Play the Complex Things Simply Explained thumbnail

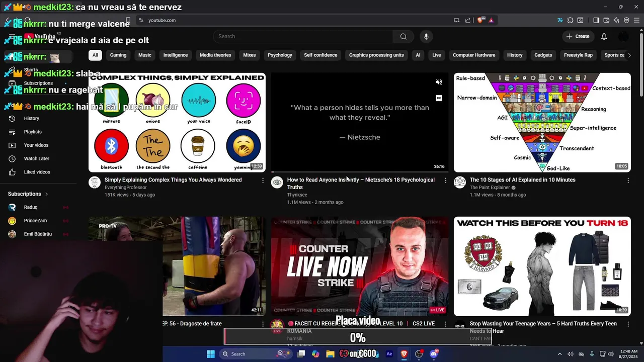(177, 123)
